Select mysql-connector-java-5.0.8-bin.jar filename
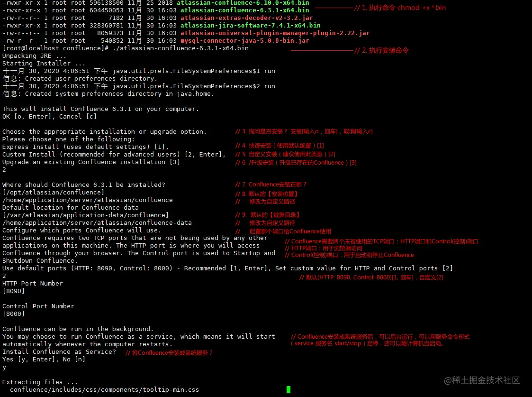 [244, 40]
